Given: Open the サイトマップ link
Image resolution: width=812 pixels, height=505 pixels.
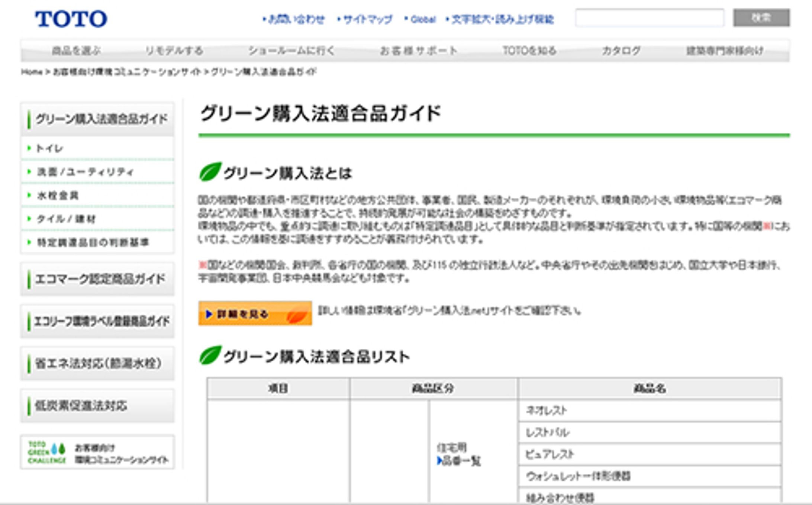Looking at the screenshot, I should click(x=367, y=19).
